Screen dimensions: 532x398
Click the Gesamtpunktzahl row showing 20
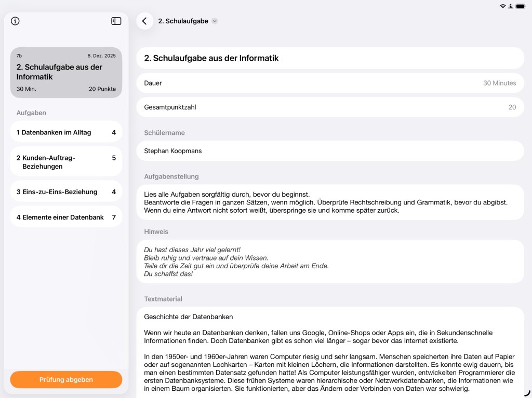point(330,107)
